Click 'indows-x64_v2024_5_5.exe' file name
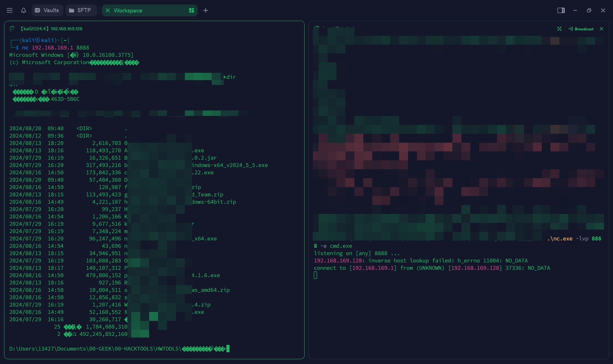613x364 pixels. pyautogui.click(x=230, y=165)
